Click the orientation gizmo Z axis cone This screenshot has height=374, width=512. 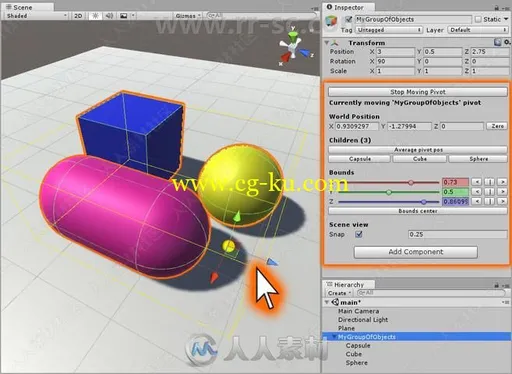point(305,53)
